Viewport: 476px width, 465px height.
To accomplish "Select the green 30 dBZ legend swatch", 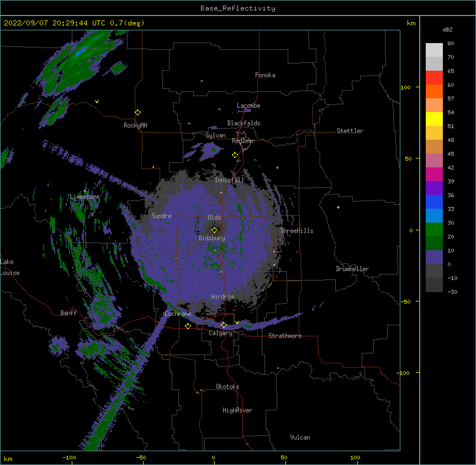I will [434, 230].
